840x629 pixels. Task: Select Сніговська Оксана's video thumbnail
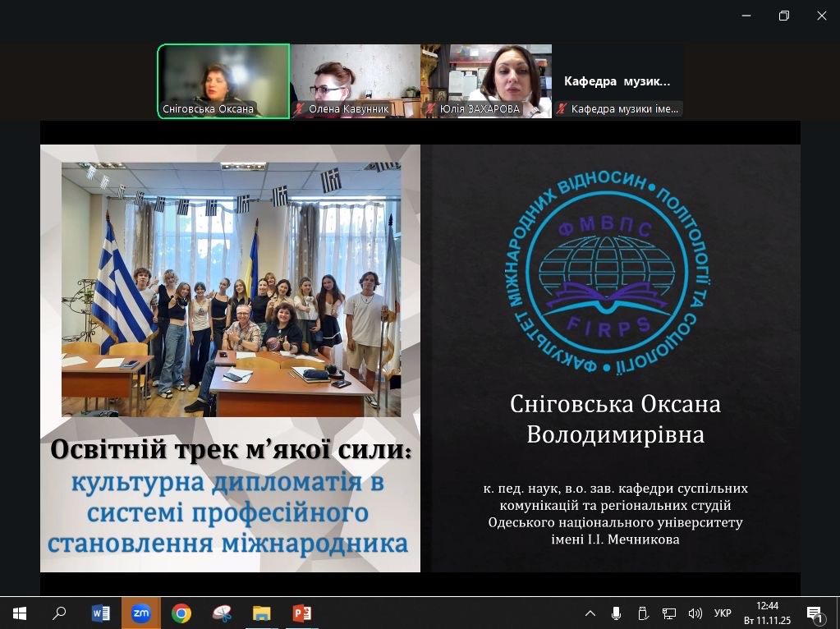point(223,80)
